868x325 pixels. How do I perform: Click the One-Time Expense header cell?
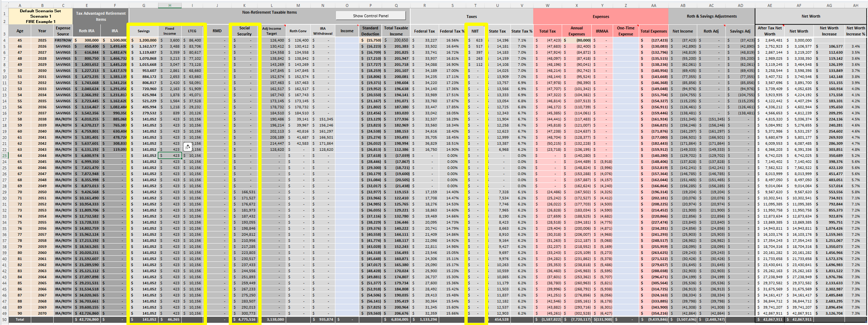625,31
